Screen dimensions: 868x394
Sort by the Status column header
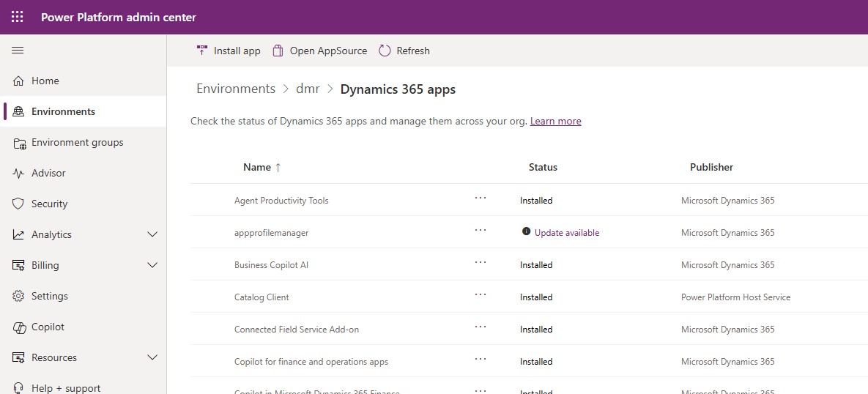543,167
